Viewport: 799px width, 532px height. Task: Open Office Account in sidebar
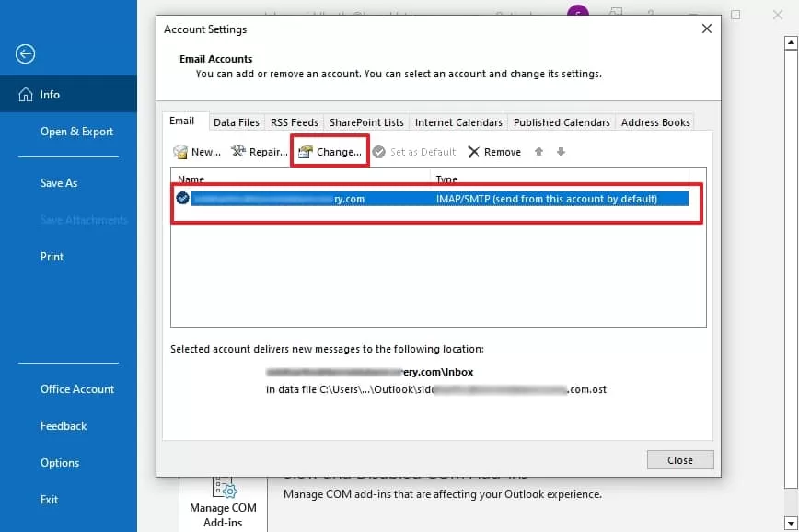(x=77, y=389)
